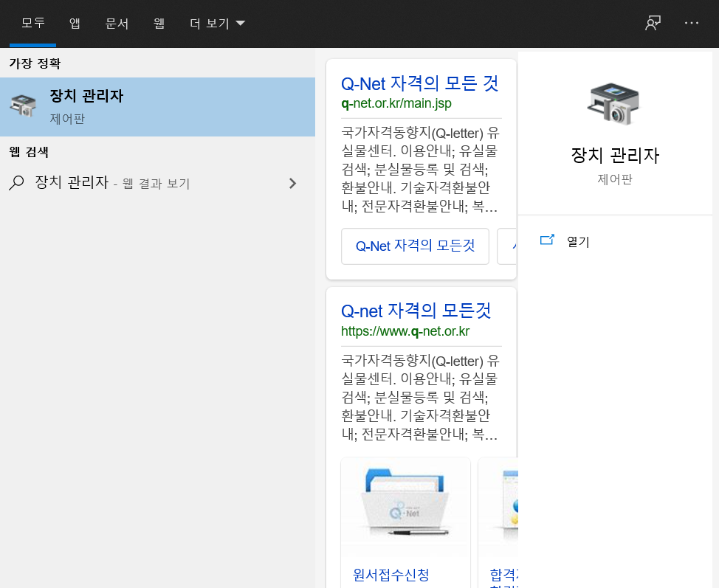This screenshot has width=719, height=588.
Task: Click the https://www.q-net.or.kr URL
Action: click(405, 331)
